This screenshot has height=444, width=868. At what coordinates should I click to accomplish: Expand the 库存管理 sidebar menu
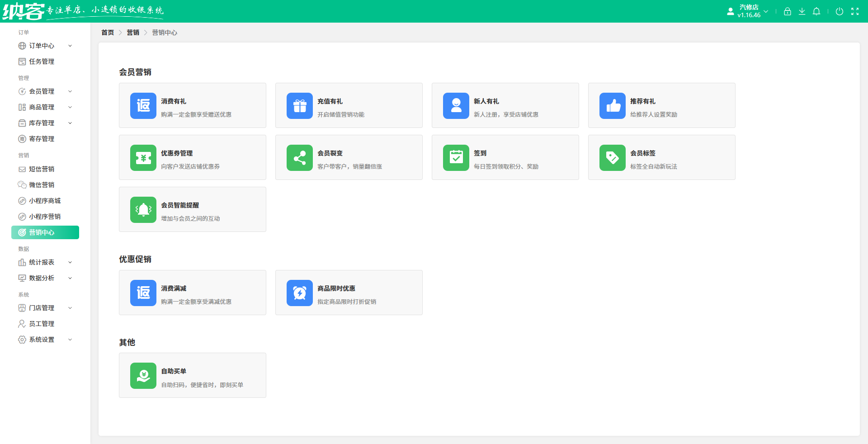(45, 123)
